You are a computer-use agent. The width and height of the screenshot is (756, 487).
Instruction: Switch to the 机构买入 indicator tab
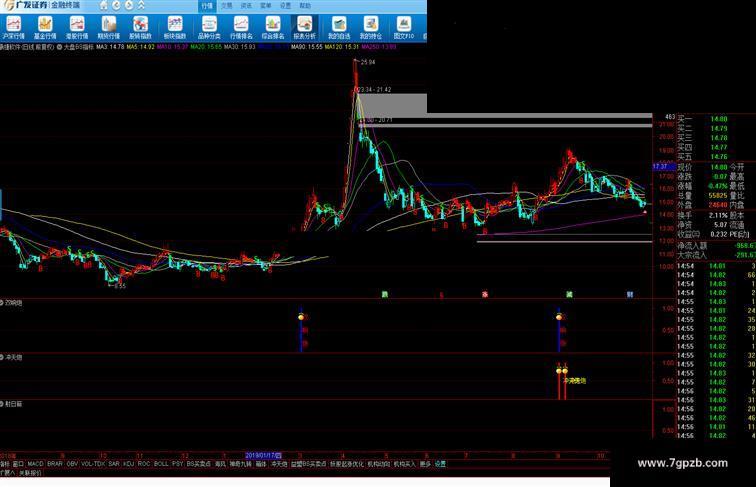click(405, 463)
